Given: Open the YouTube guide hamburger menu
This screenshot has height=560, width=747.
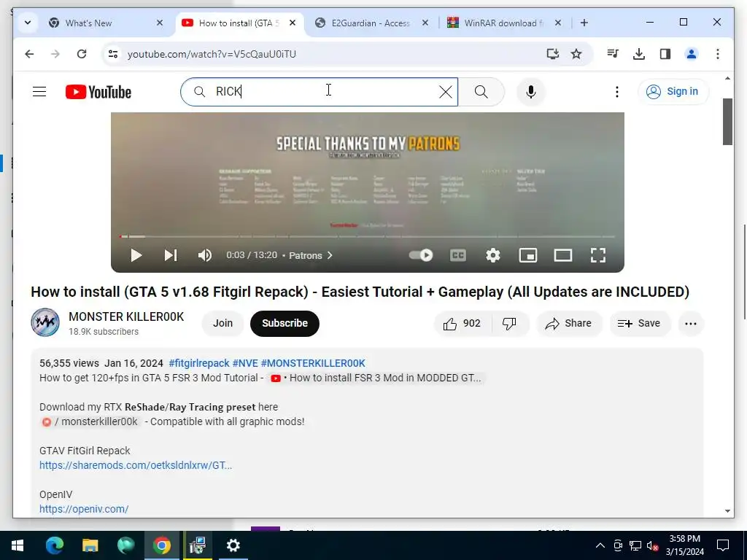Looking at the screenshot, I should click(39, 91).
